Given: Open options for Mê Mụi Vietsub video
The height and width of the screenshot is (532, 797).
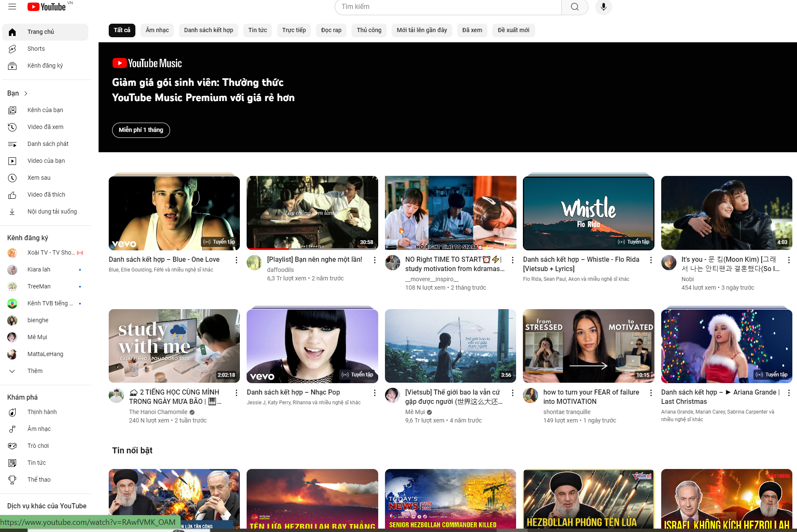Looking at the screenshot, I should (513, 393).
